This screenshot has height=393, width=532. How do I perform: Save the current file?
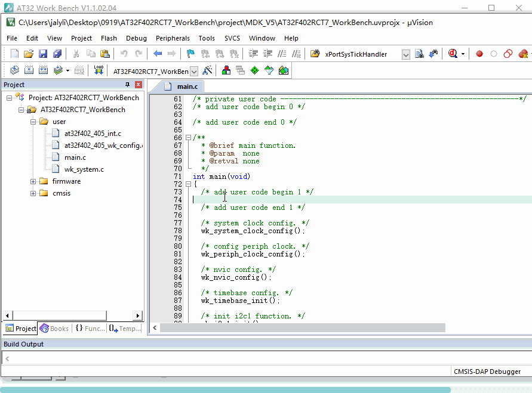(43, 54)
